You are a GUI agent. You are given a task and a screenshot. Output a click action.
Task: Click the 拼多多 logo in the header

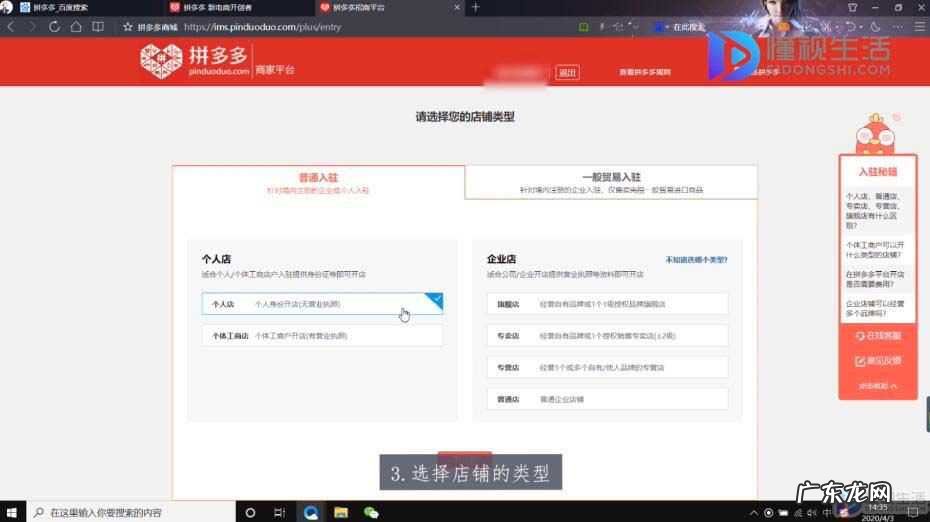195,61
